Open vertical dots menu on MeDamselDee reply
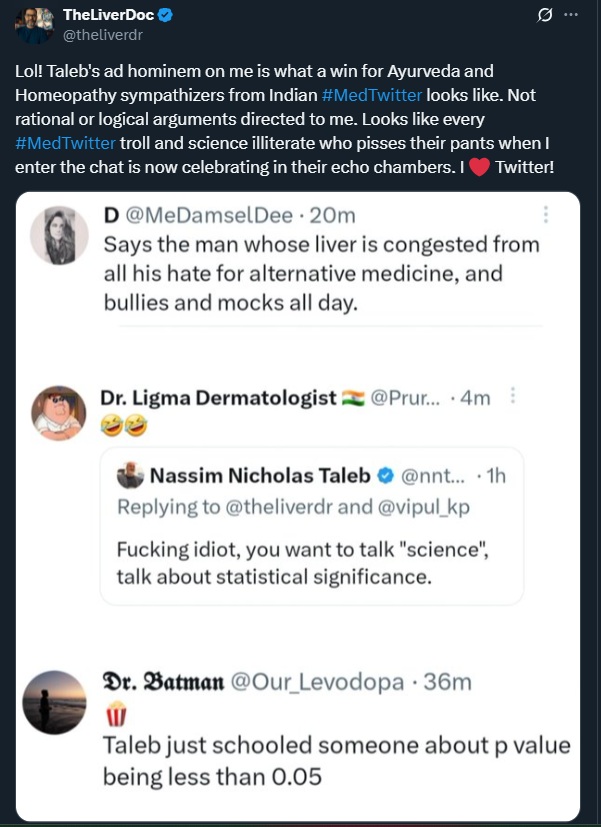This screenshot has width=601, height=827. coord(545,215)
